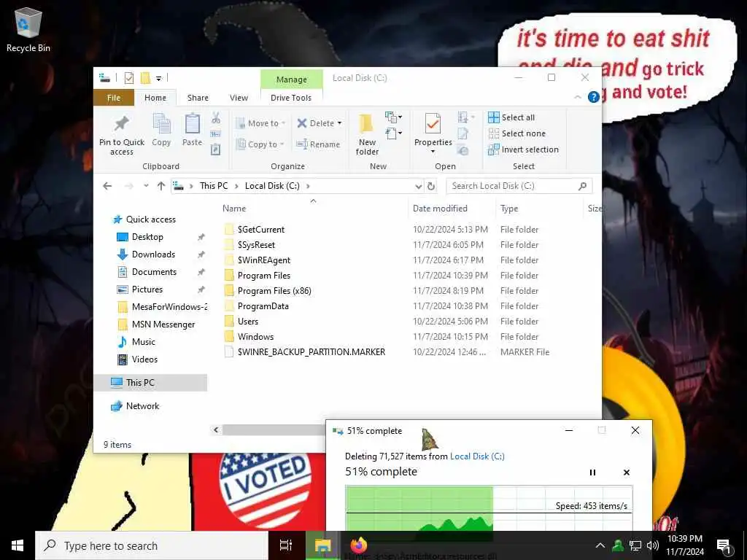
Task: Open Firefox from the taskbar
Action: pyautogui.click(x=359, y=545)
